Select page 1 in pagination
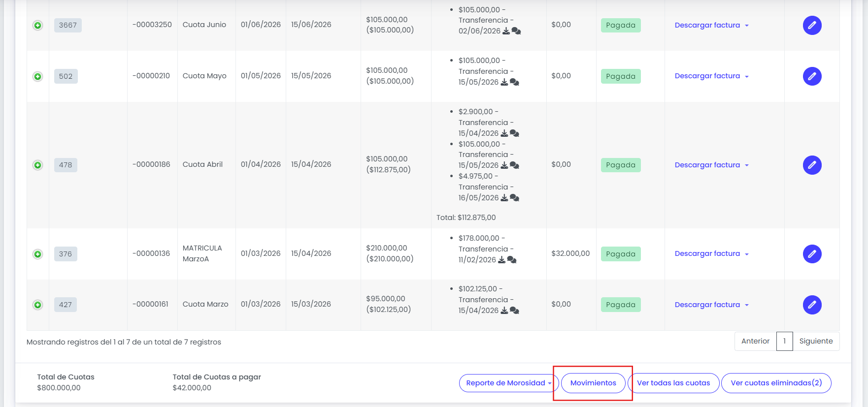 (x=784, y=341)
